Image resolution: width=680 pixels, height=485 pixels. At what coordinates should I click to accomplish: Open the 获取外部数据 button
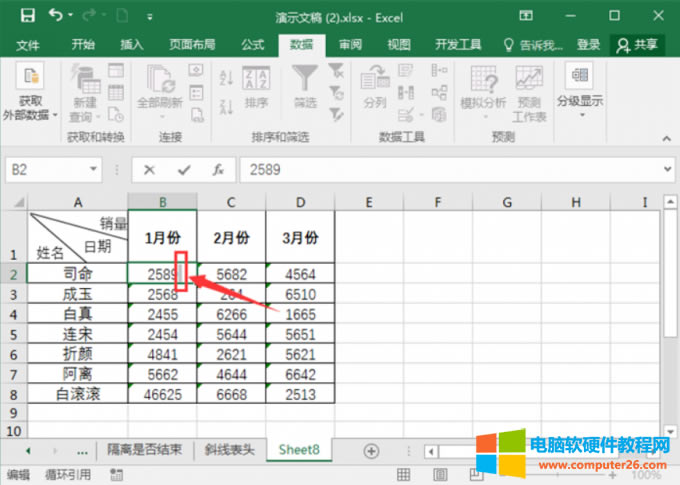[30, 94]
